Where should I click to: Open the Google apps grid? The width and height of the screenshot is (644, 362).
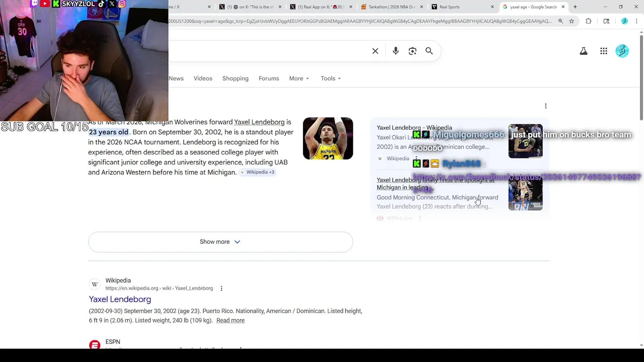pos(604,51)
